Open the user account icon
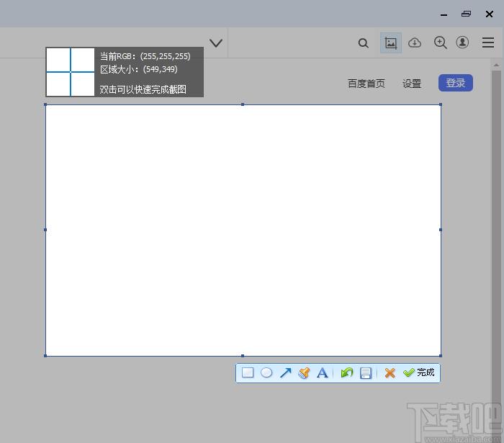This screenshot has width=504, height=443. coord(462,42)
